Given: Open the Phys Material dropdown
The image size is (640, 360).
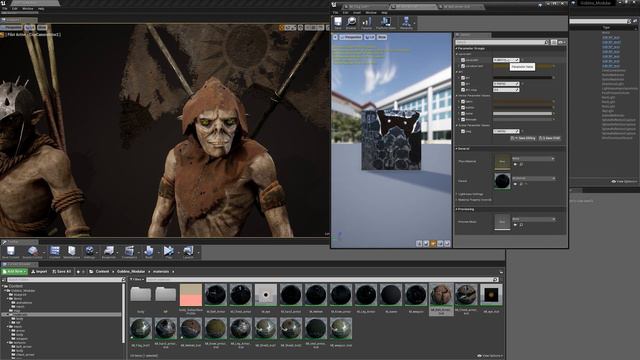Looking at the screenshot, I should coord(533,158).
